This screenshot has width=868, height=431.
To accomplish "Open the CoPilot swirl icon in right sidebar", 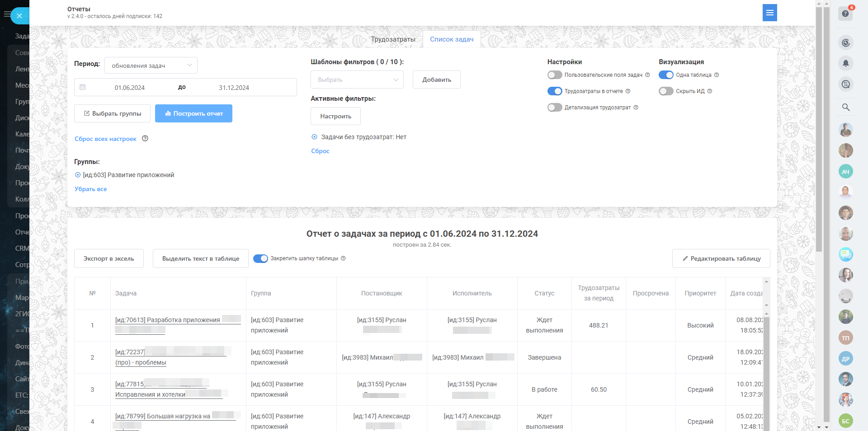I will [846, 43].
